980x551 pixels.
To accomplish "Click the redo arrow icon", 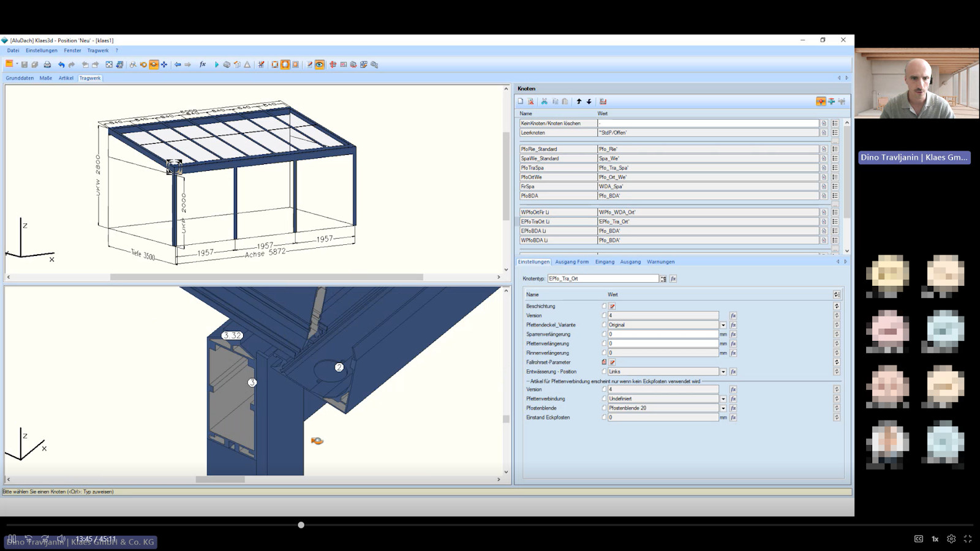I will 72,64.
